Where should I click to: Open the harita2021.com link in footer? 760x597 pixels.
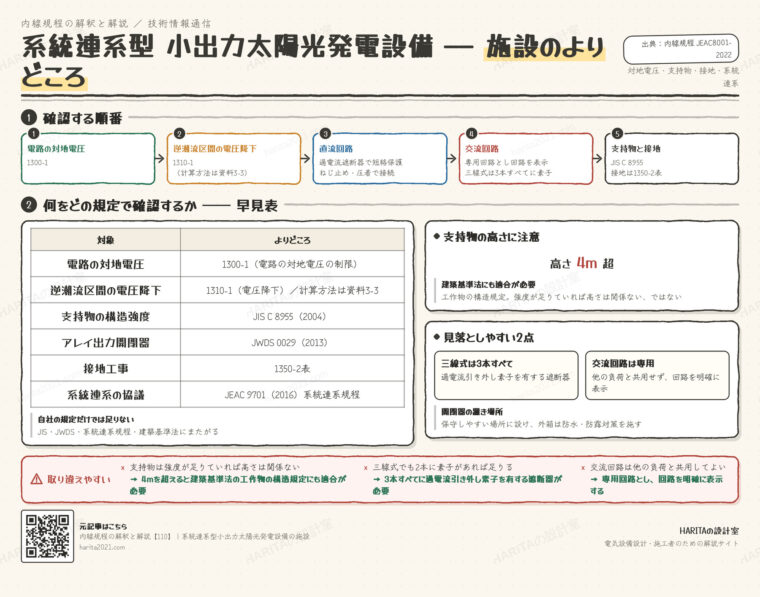pos(102,547)
